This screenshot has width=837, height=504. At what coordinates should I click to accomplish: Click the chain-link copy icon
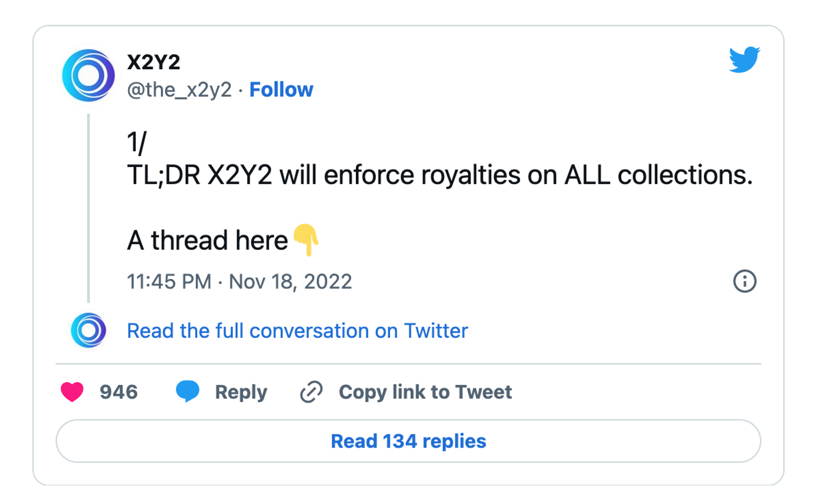pyautogui.click(x=312, y=392)
